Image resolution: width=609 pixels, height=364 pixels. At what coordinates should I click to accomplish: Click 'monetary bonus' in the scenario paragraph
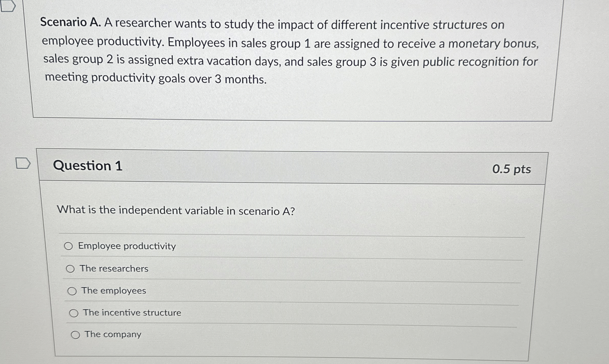click(x=493, y=44)
